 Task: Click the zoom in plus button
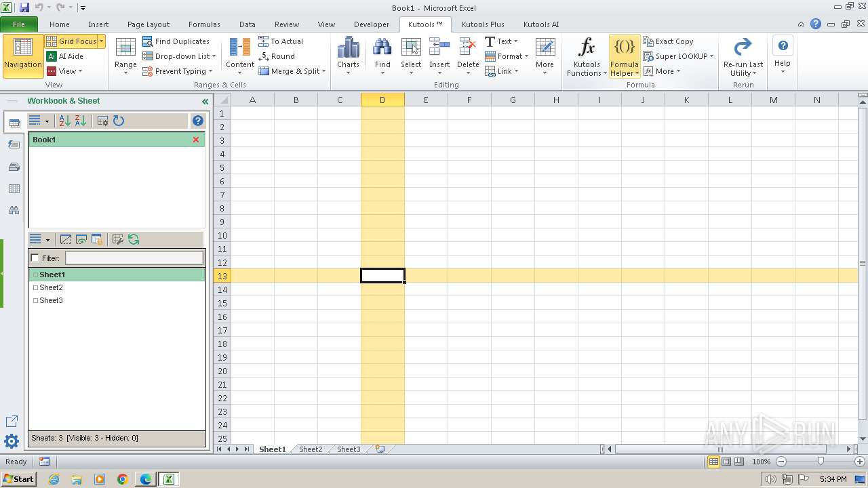click(x=860, y=462)
